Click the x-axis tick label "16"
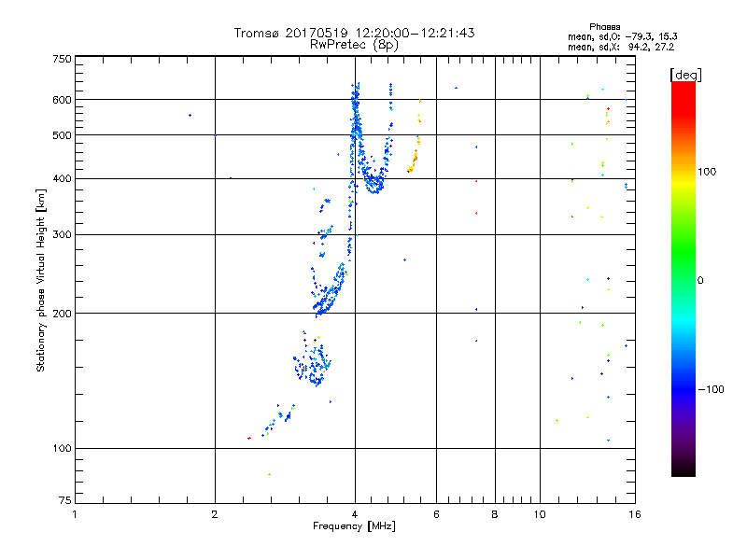The width and height of the screenshot is (747, 560). tap(635, 514)
